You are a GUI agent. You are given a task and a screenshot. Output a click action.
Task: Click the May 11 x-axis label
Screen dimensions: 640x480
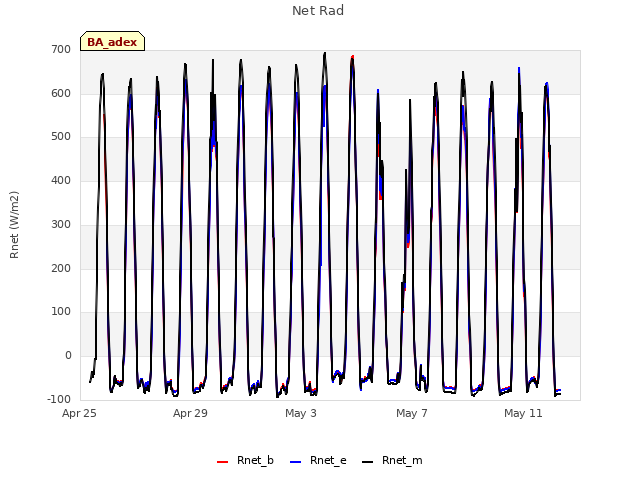pos(523,413)
